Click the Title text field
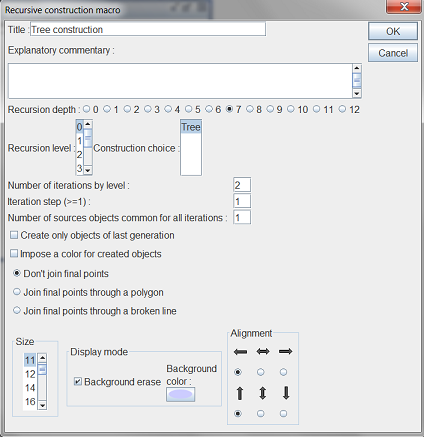This screenshot has height=437, width=424. pos(148,29)
